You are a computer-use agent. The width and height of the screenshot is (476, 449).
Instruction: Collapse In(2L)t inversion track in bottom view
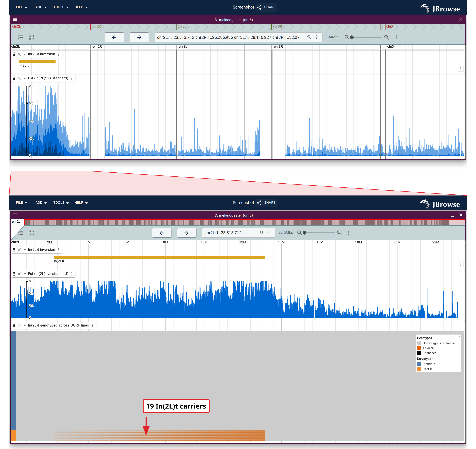point(25,250)
